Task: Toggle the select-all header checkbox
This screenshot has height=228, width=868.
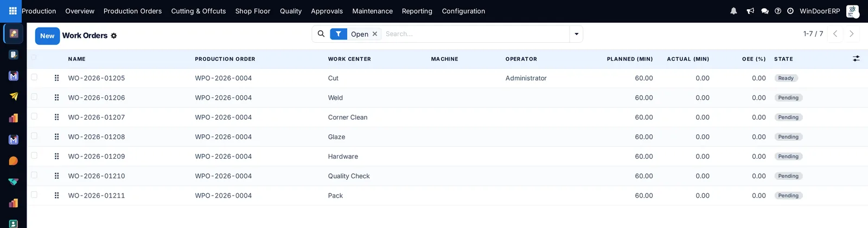Action: point(34,57)
